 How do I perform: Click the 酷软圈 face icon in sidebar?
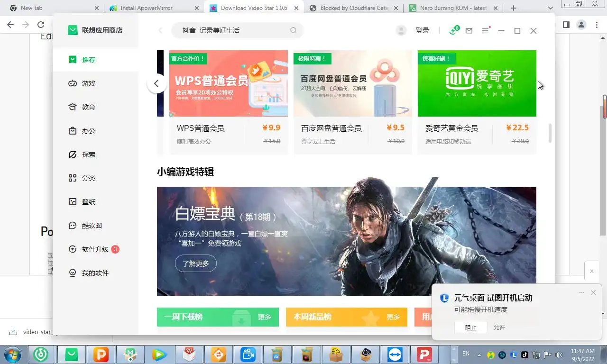coord(73,226)
